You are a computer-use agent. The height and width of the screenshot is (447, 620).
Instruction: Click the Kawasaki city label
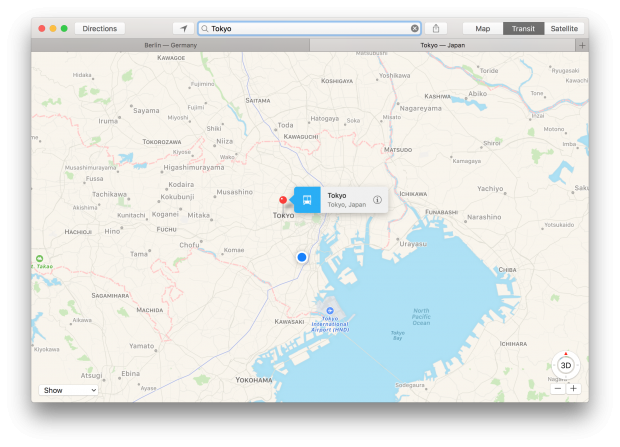click(289, 322)
